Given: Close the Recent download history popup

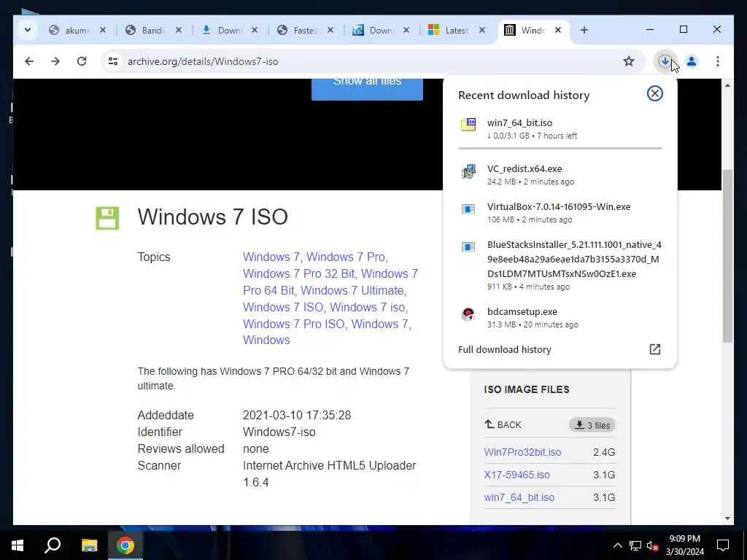Looking at the screenshot, I should (x=654, y=93).
